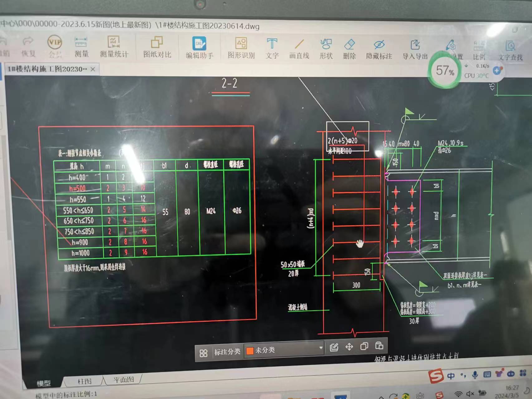Click the table cell '550<h≤650'

click(x=78, y=210)
